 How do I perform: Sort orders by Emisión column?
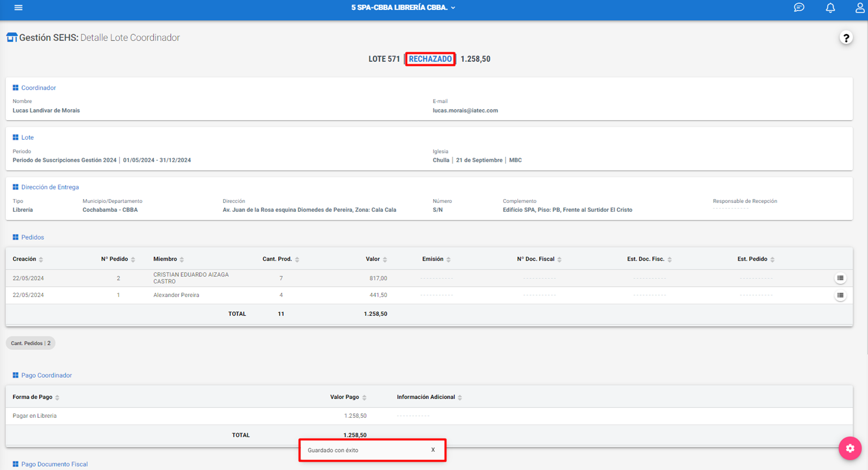pyautogui.click(x=436, y=259)
